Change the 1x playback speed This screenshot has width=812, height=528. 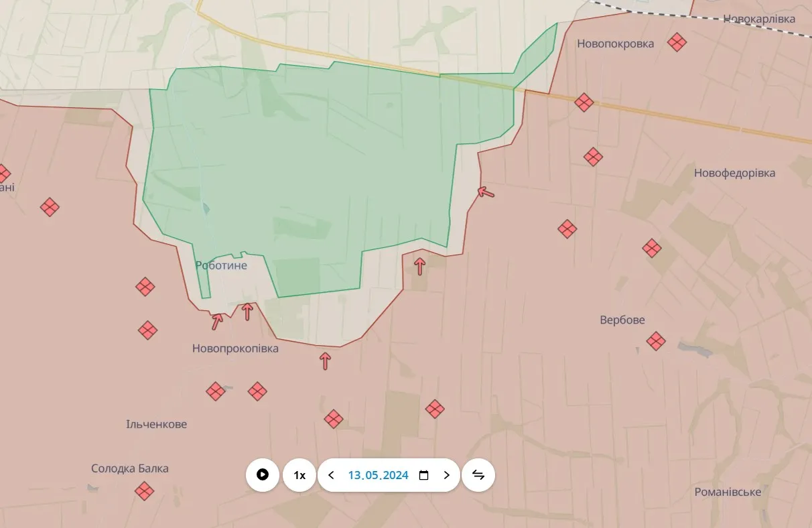[299, 475]
